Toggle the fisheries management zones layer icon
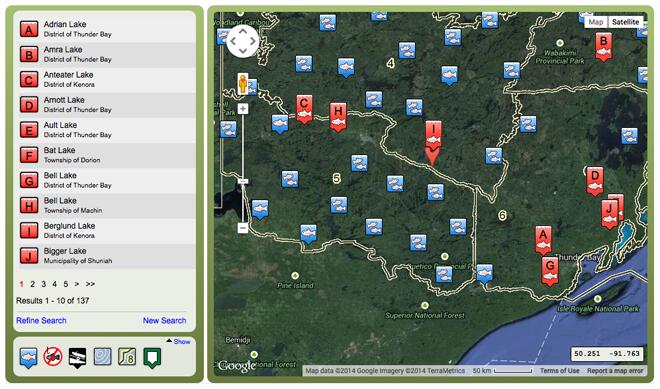 pyautogui.click(x=127, y=357)
